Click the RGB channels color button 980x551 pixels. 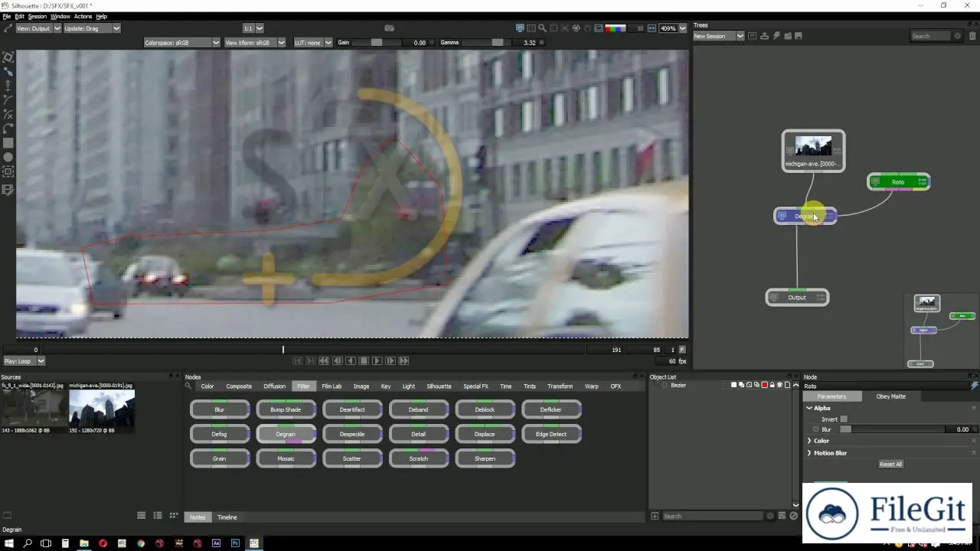tap(616, 28)
